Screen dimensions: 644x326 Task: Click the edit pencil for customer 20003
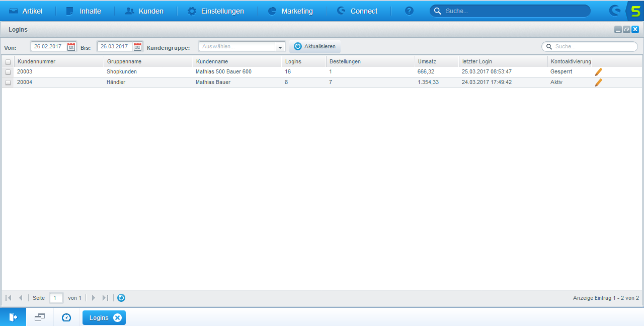598,72
